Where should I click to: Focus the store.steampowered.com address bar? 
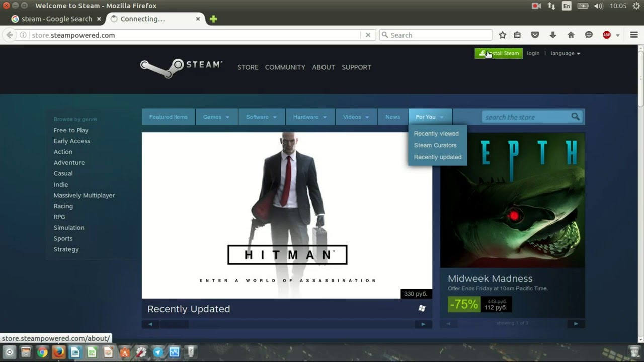pyautogui.click(x=195, y=35)
